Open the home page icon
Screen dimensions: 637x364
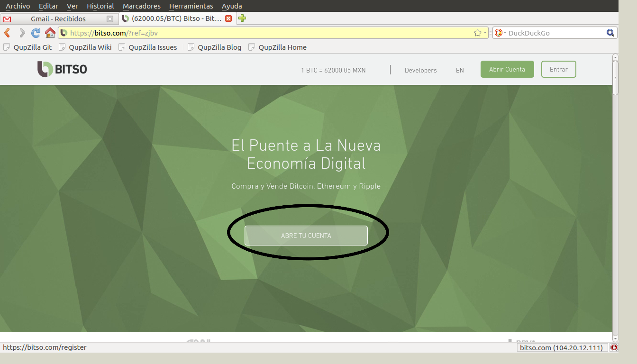point(50,33)
